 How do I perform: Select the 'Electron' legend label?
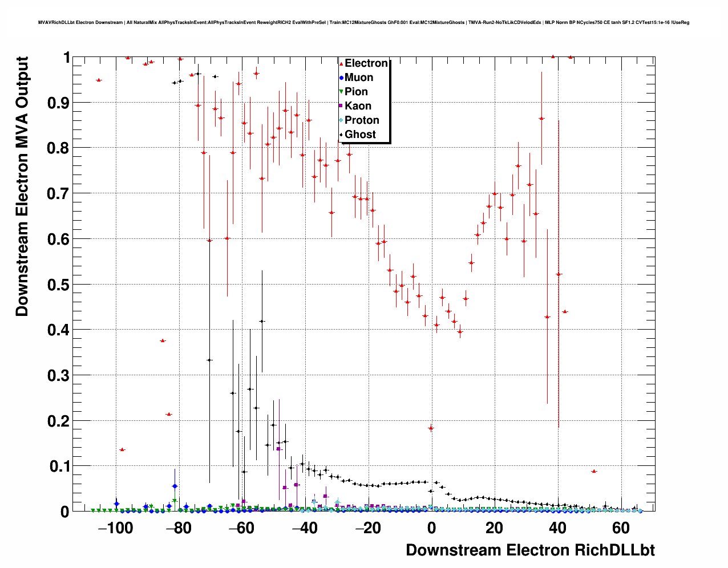(366, 63)
